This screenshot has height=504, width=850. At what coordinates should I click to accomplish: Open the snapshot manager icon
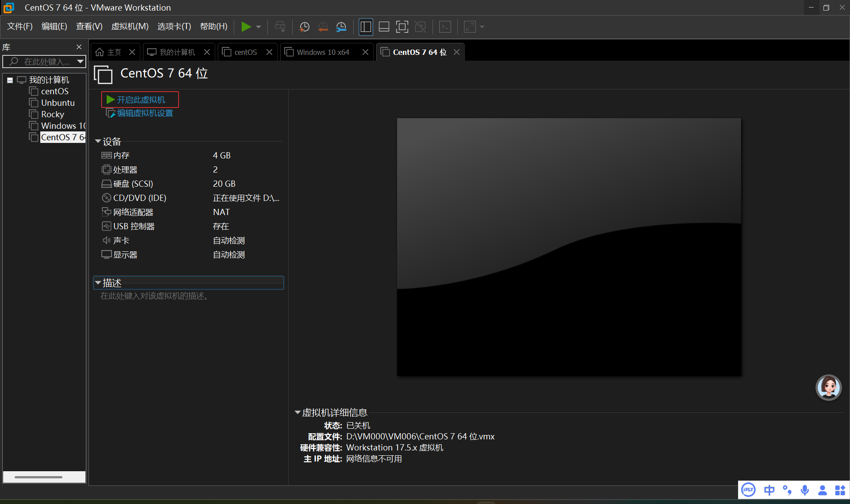pos(341,27)
